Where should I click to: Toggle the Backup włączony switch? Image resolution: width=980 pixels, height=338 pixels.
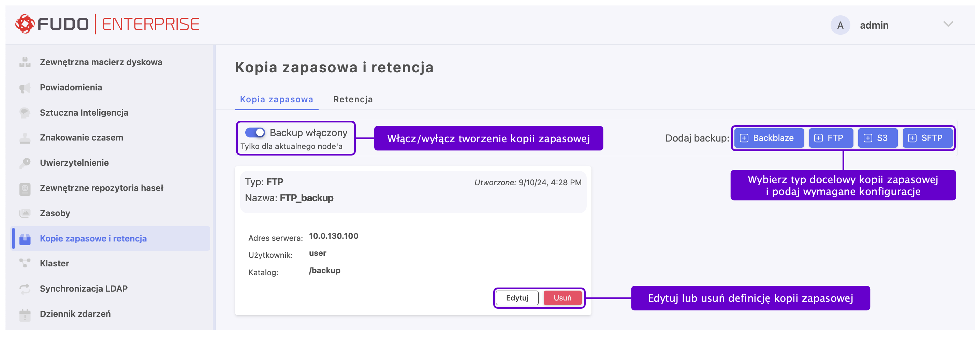(x=255, y=133)
